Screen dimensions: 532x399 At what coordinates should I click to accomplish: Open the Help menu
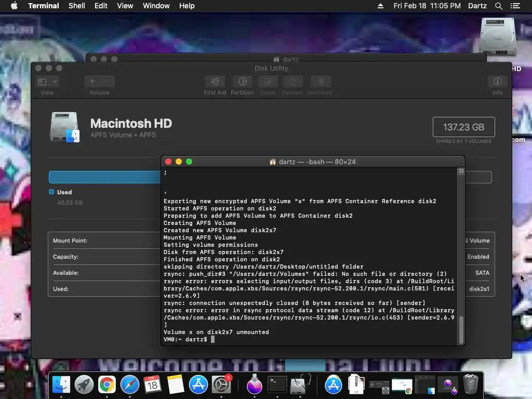point(187,6)
